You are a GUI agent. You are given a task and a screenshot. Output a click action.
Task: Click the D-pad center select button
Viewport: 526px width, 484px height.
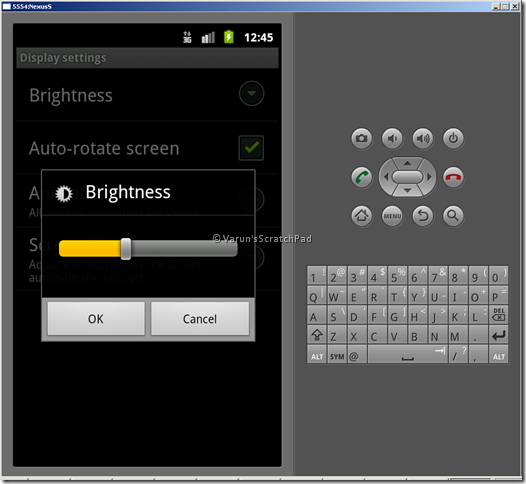(407, 177)
